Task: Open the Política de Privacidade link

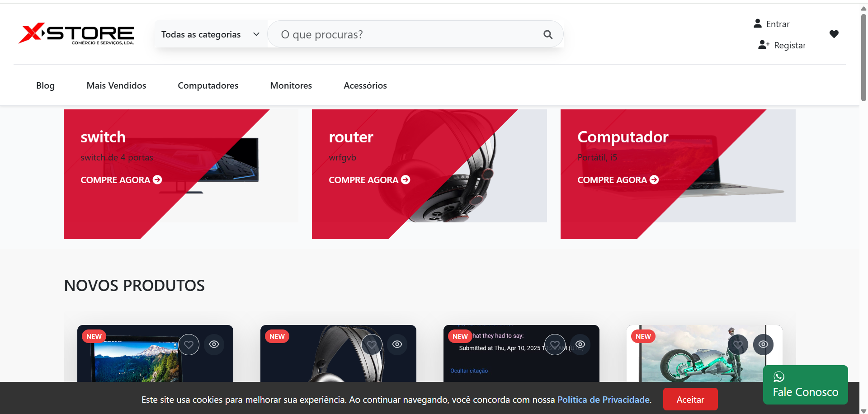Action: 603,400
